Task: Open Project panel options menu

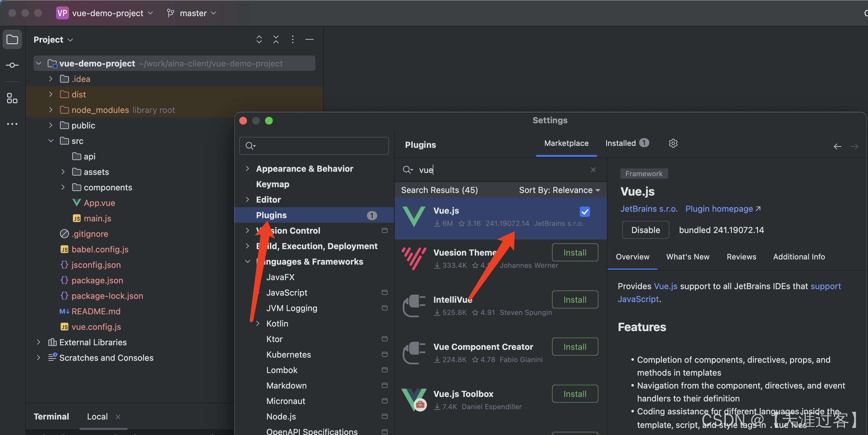Action: point(292,39)
